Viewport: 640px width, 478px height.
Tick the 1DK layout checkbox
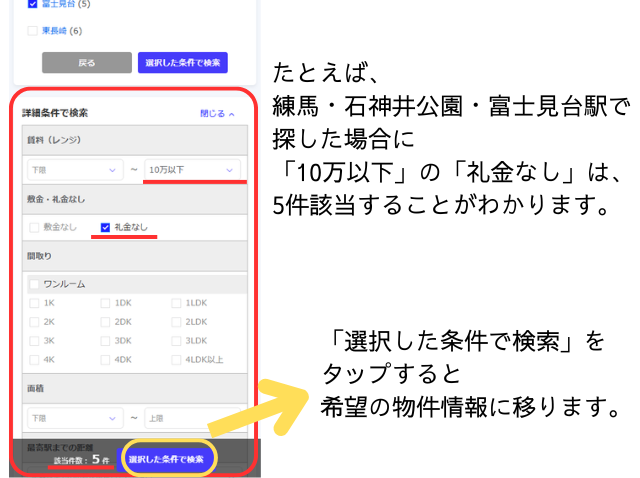click(x=105, y=303)
